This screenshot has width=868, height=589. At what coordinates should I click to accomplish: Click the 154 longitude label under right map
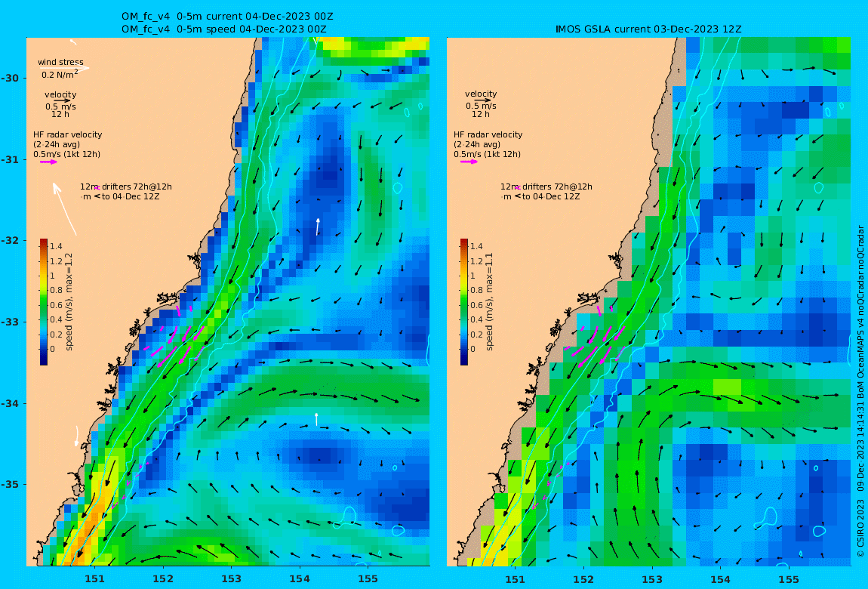point(720,579)
